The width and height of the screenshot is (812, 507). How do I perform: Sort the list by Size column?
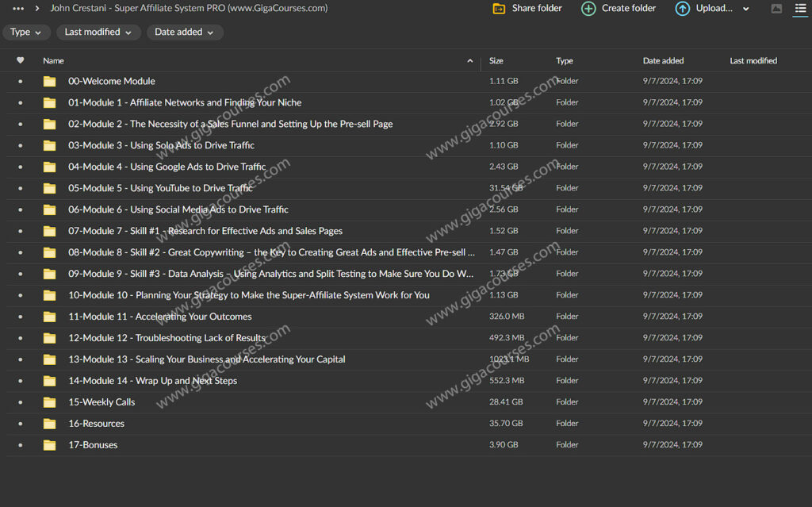pyautogui.click(x=496, y=60)
